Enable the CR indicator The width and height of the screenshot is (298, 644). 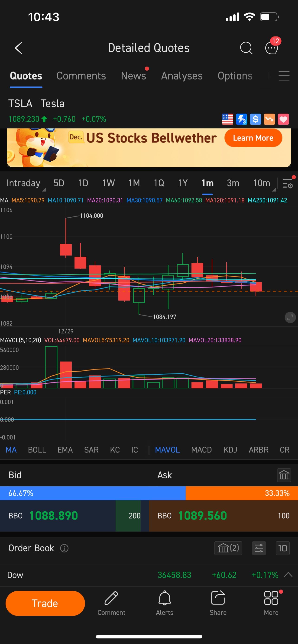click(x=285, y=450)
